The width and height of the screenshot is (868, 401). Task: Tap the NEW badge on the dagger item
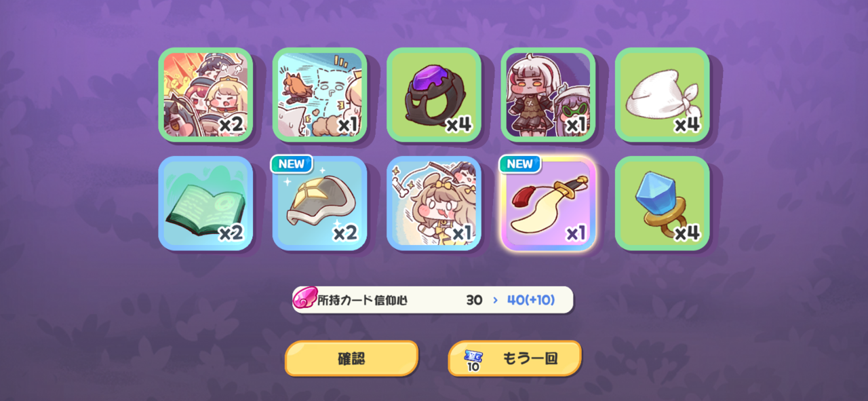(520, 164)
